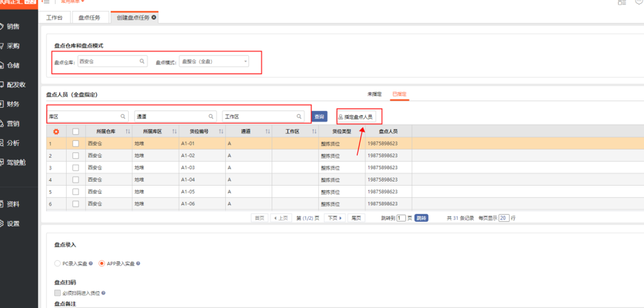Click help icon beside APP录入实盘
The width and height of the screenshot is (644, 308).
pos(138,264)
